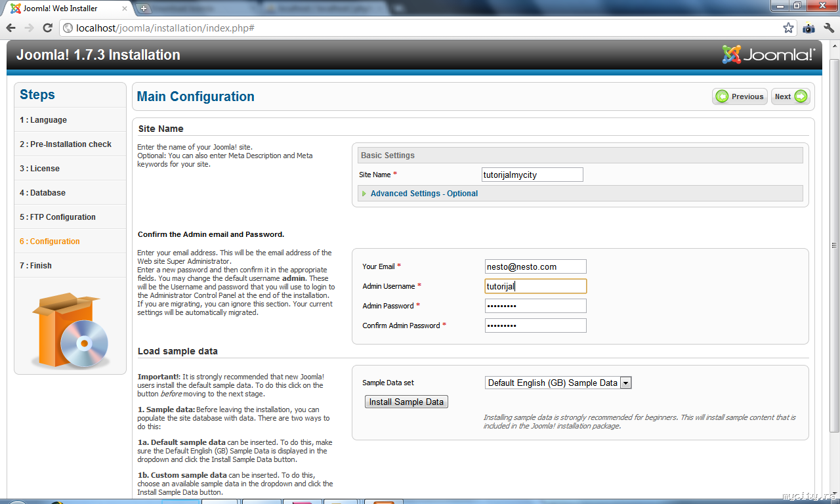Maximize or restore the Chrome window
The image size is (840, 504).
797,6
